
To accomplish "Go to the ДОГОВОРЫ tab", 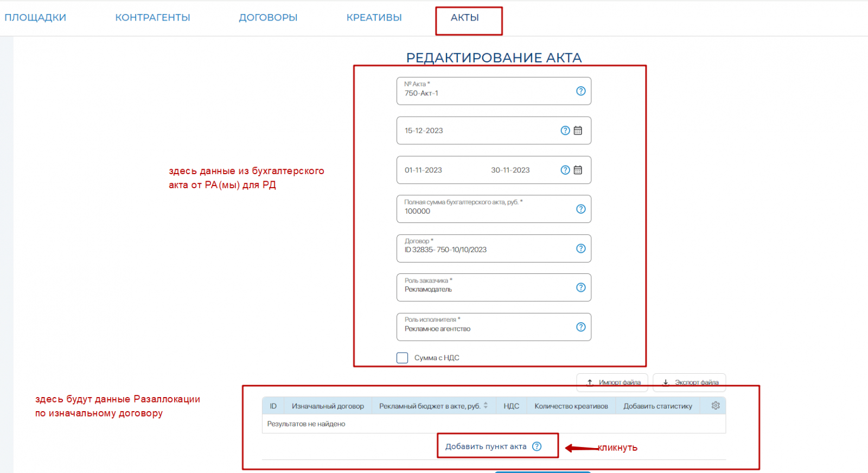I will (268, 18).
